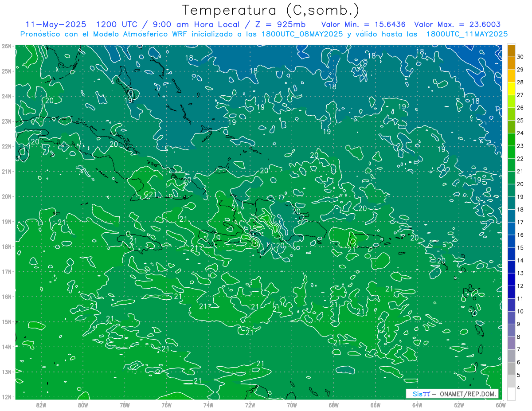The width and height of the screenshot is (532, 411).
Task: Click the '20N' latitude label
Action: [x=7, y=196]
